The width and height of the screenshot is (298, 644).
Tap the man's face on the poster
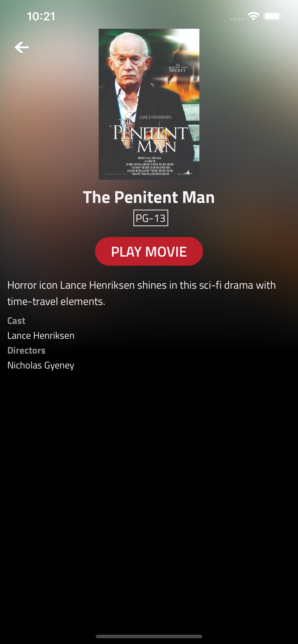click(x=128, y=61)
